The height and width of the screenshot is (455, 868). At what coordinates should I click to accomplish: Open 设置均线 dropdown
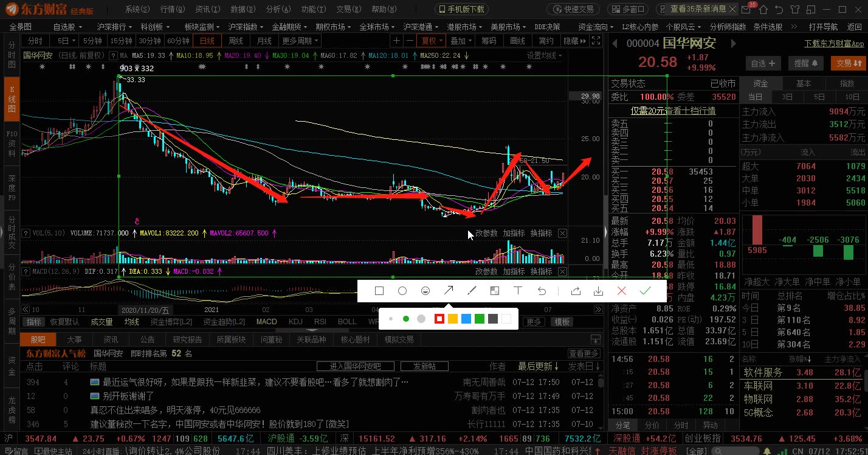click(544, 55)
